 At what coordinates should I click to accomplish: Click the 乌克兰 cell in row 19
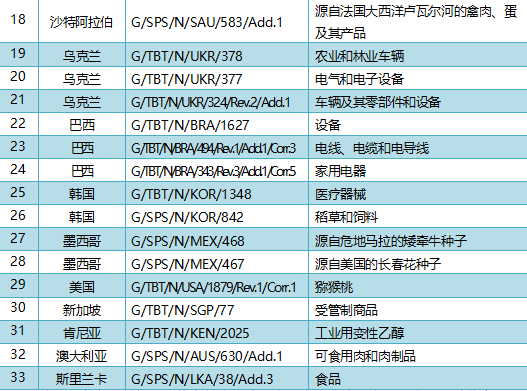[82, 55]
